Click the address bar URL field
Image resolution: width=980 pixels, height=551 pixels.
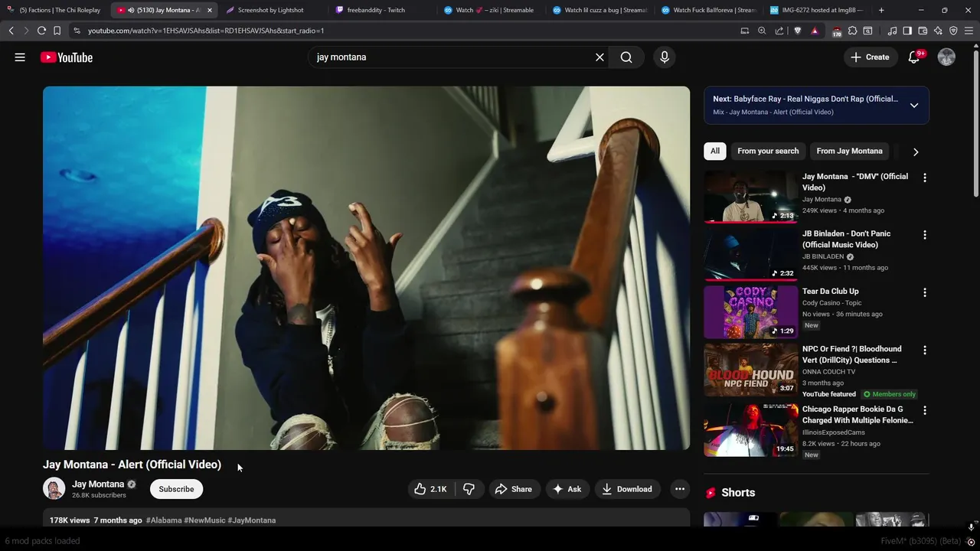[x=410, y=31]
